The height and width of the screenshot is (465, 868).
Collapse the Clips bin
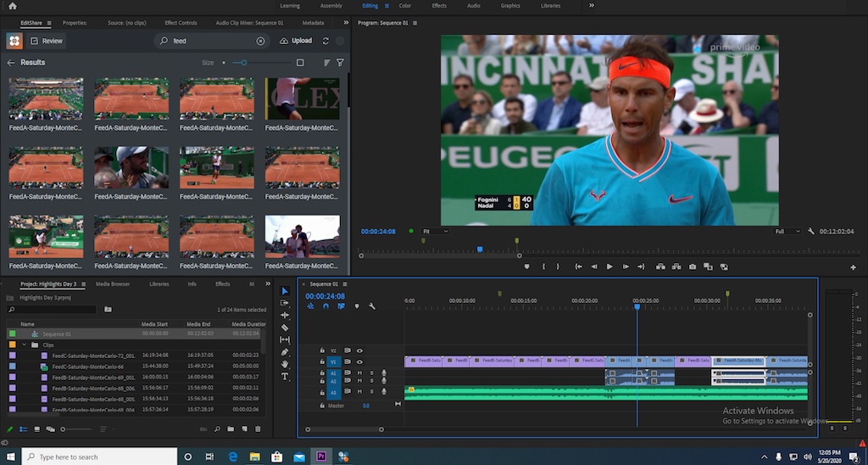pyautogui.click(x=25, y=345)
